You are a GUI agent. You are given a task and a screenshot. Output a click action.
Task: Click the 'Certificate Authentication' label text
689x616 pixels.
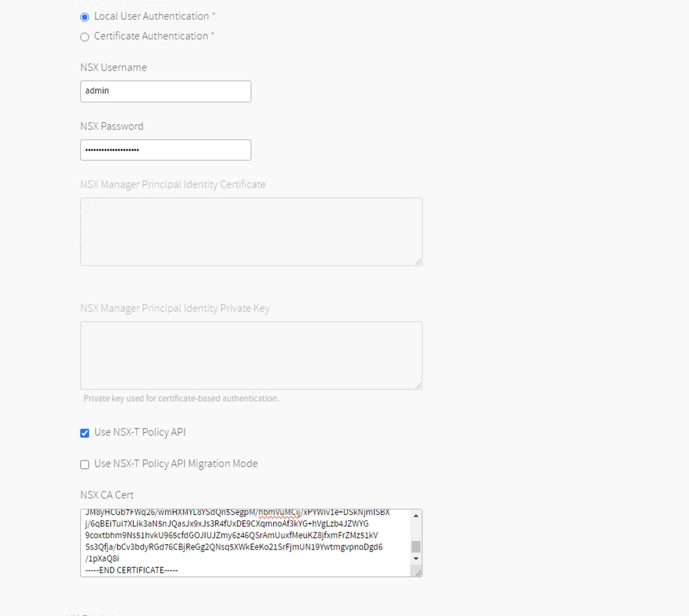[x=151, y=36]
